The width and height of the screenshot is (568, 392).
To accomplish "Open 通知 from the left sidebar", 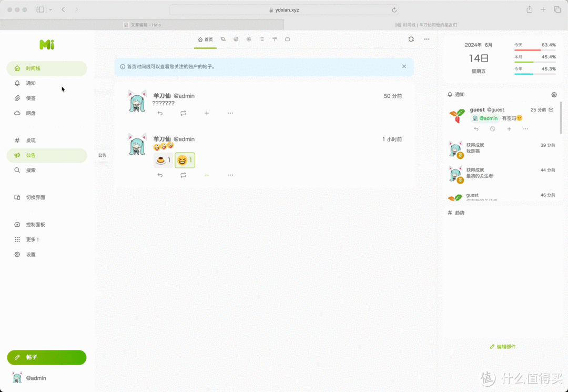I will click(x=30, y=83).
